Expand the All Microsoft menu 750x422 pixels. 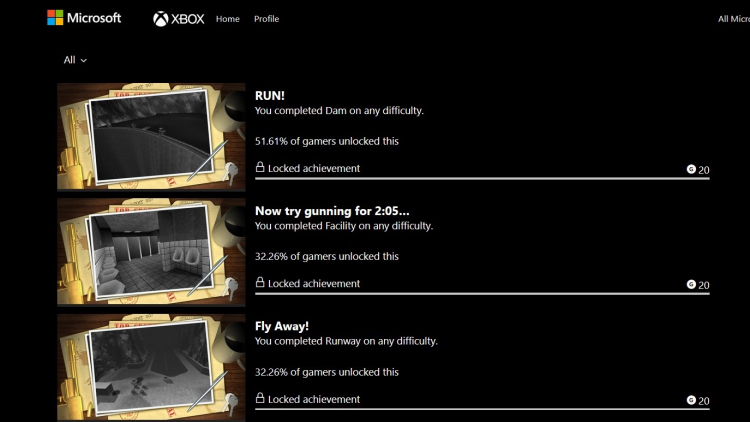pos(733,19)
